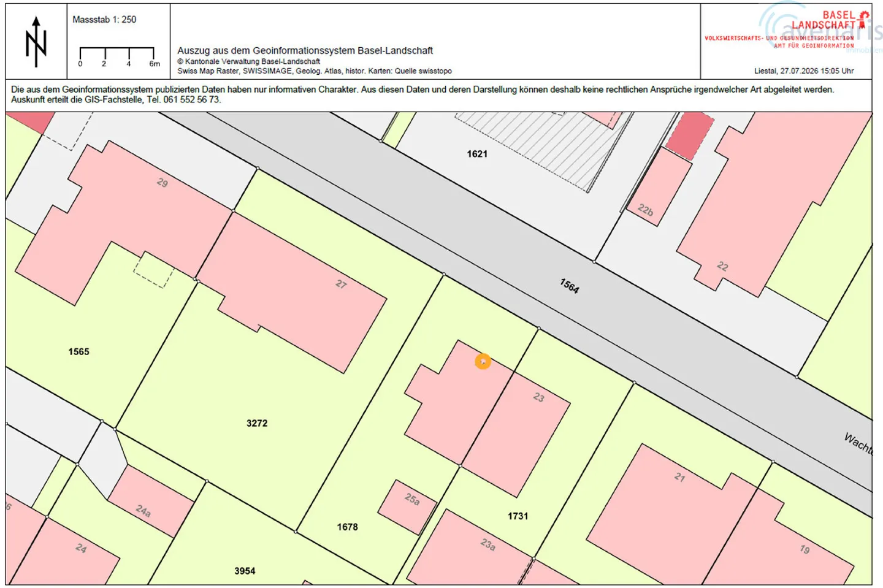The width and height of the screenshot is (883, 588).
Task: Click house number 24 label
Action: (x=81, y=548)
